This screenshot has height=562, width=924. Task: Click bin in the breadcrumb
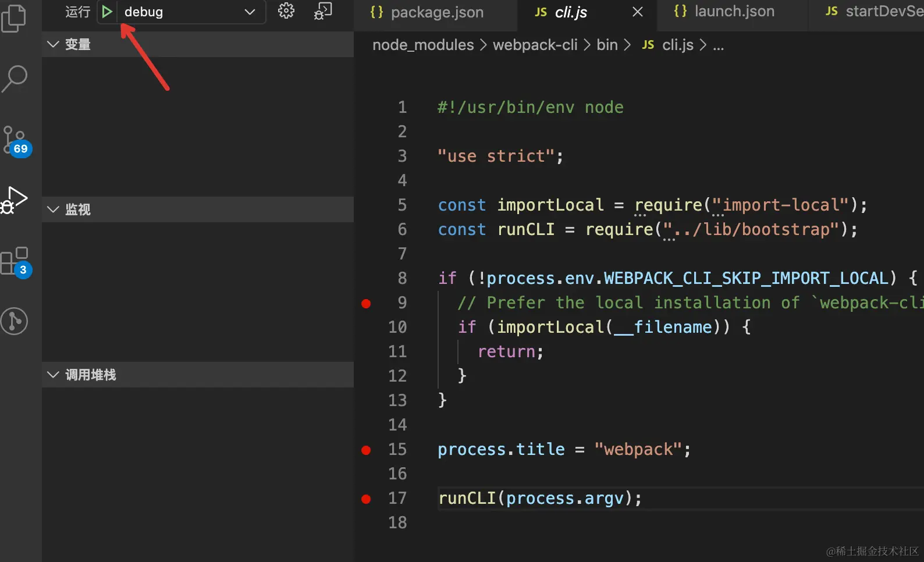point(607,45)
